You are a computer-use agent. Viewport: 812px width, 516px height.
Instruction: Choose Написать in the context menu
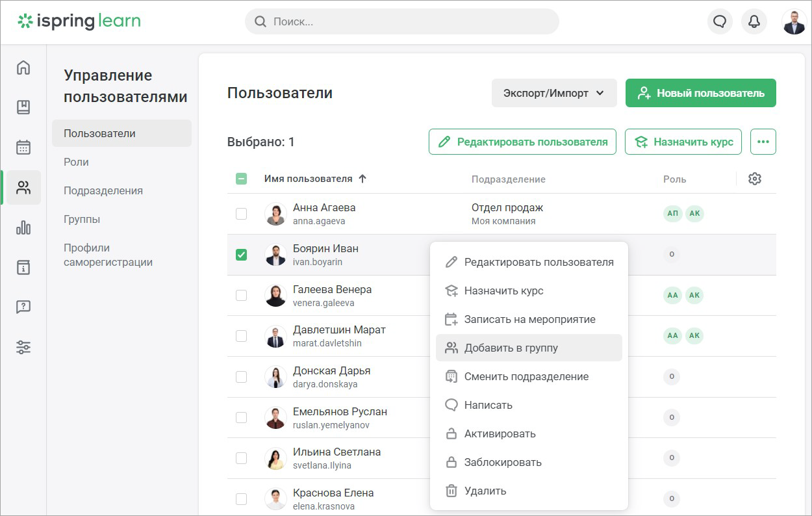[x=529, y=405]
